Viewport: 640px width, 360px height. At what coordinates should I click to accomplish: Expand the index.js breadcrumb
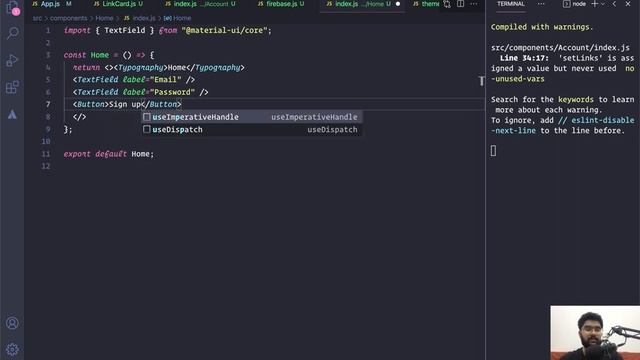point(140,18)
